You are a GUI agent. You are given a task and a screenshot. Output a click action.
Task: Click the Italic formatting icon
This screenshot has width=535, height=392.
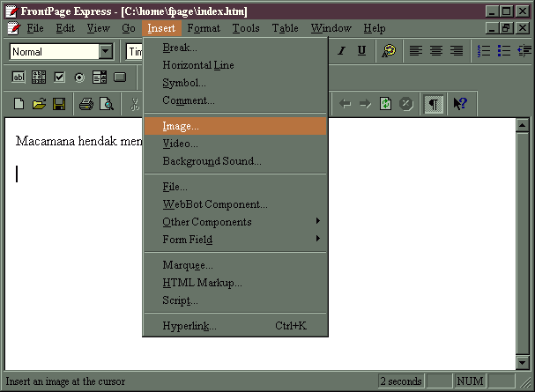click(x=342, y=51)
